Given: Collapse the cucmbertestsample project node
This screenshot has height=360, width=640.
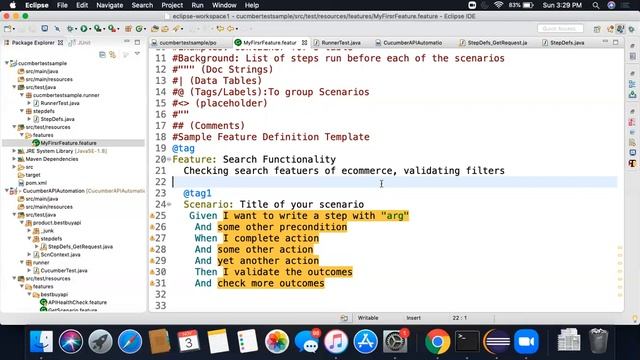Looking at the screenshot, I should pyautogui.click(x=7, y=63).
